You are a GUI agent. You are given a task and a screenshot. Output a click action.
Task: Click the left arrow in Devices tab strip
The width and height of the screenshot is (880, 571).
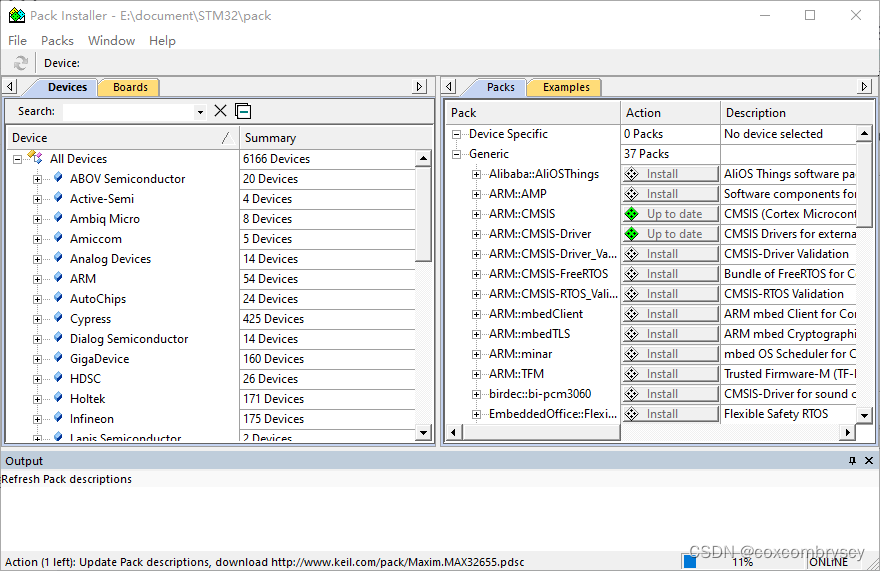10,86
